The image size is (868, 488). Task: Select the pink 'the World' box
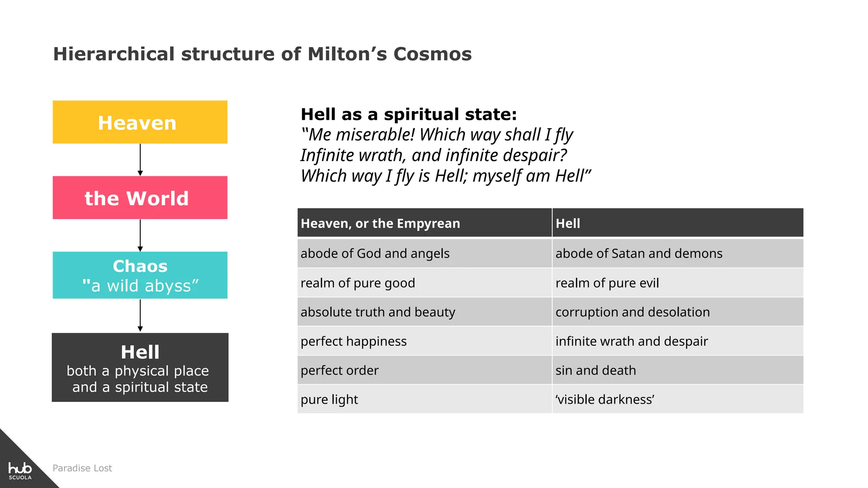pyautogui.click(x=140, y=198)
